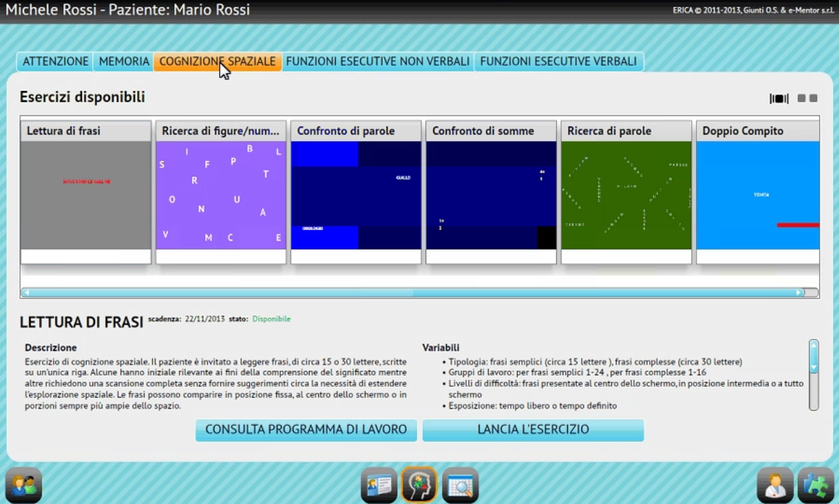
Task: Select the Lettura di frasi exercise thumbnail
Action: 86,194
